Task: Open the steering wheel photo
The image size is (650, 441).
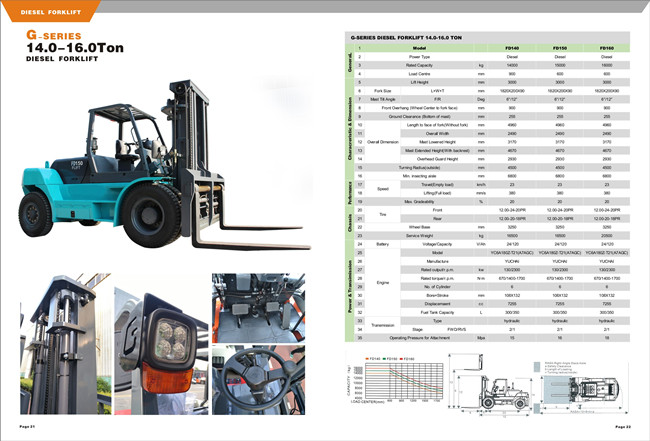Action: pos(258,380)
